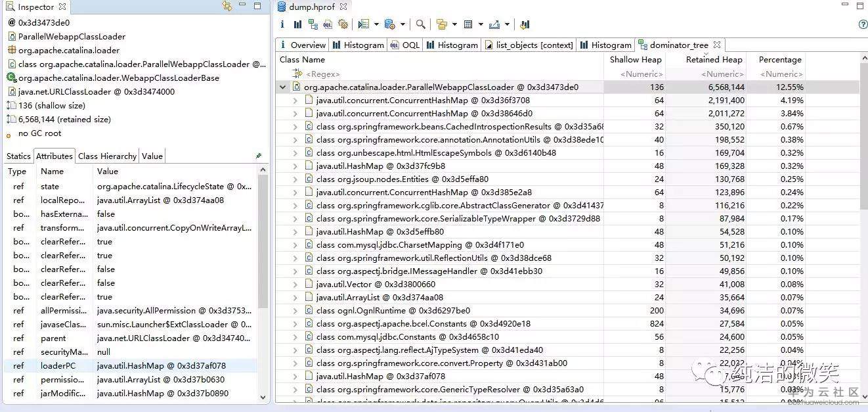Image resolution: width=868 pixels, height=412 pixels.
Task: Click the export result icon
Action: [494, 24]
